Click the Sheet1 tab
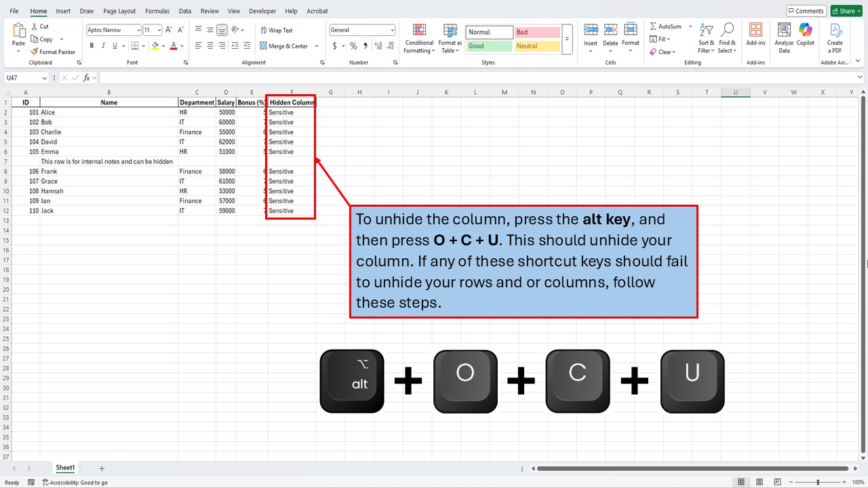 tap(64, 467)
